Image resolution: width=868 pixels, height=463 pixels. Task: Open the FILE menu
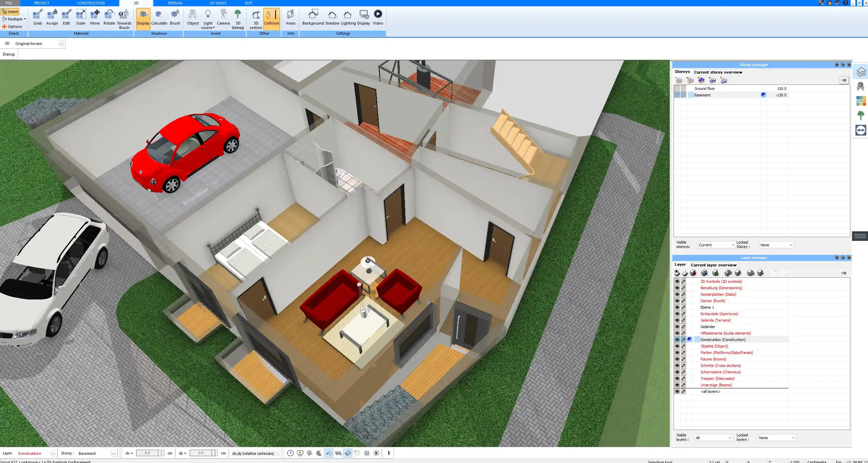(9, 3)
